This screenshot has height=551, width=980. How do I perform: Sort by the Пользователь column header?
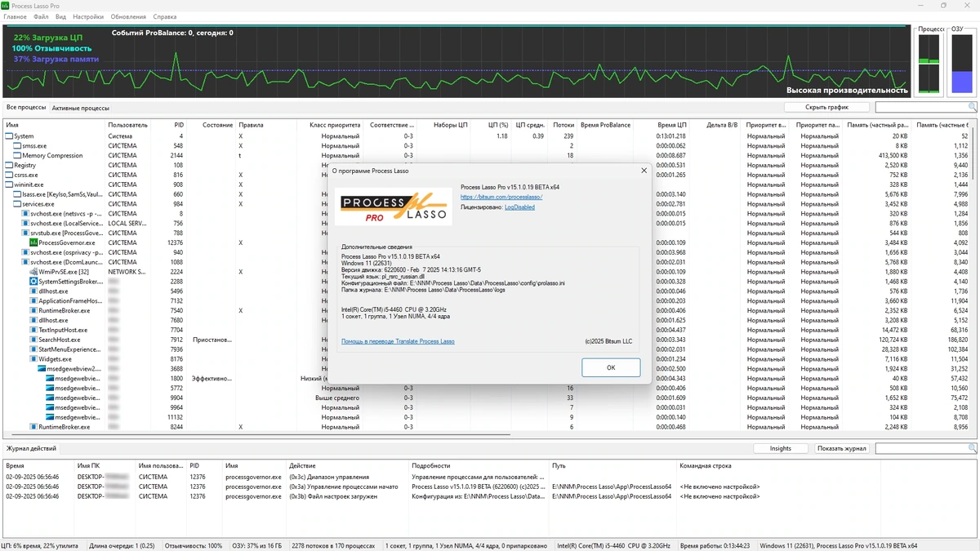tap(127, 125)
